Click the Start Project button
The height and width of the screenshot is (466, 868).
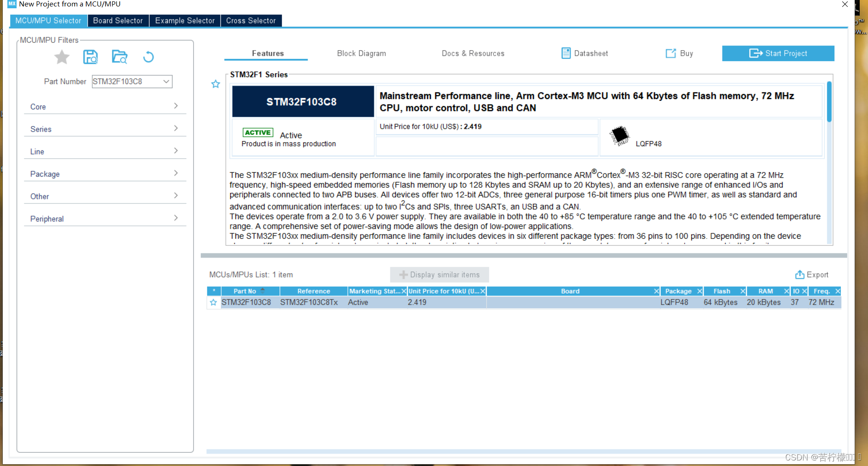[778, 53]
